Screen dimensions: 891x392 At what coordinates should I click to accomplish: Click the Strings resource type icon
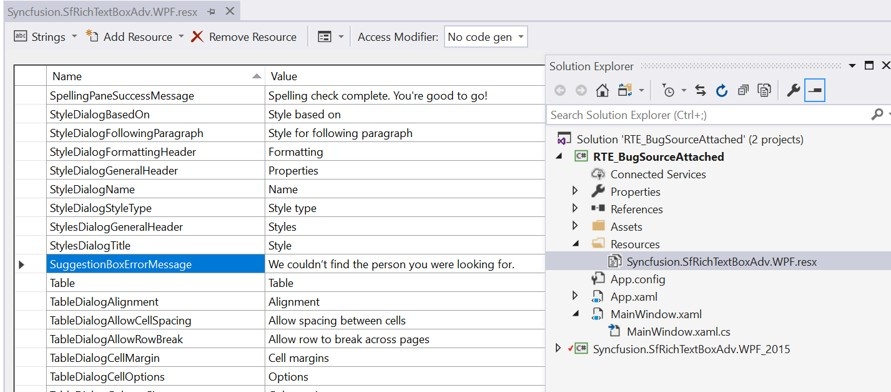point(20,37)
